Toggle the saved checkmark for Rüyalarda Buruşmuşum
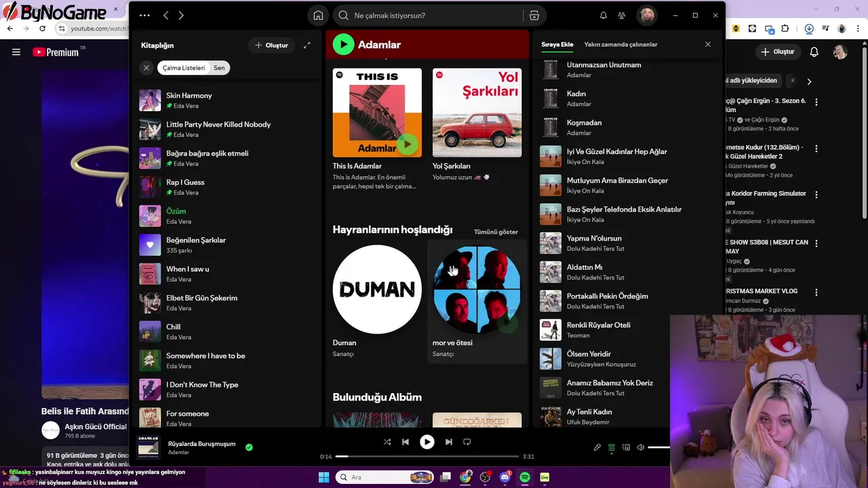 pos(249,447)
